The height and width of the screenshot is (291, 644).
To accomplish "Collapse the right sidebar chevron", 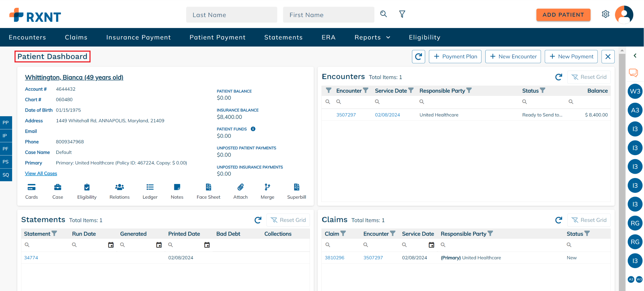I will 635,56.
